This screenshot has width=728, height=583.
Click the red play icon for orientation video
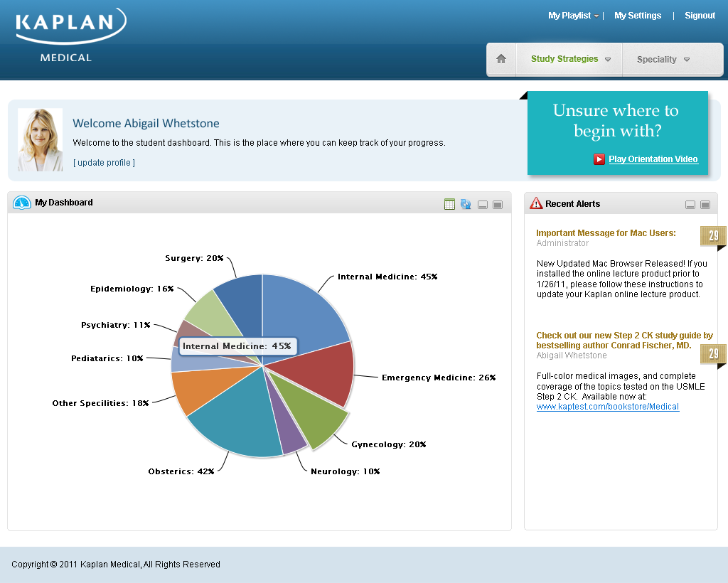(599, 159)
